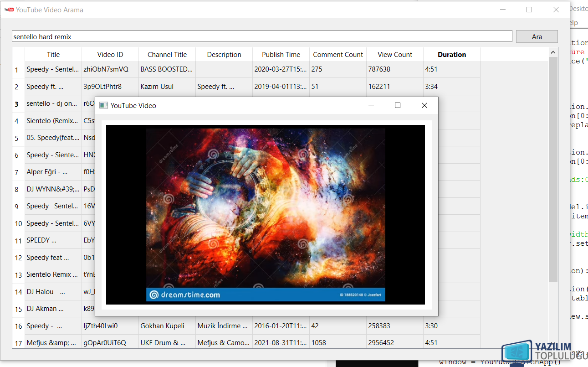Click the video thumbnail in YouTube Video window

pos(266,215)
